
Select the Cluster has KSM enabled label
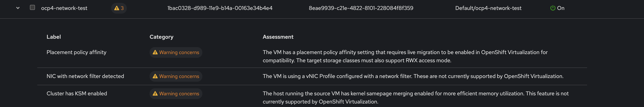(x=77, y=93)
